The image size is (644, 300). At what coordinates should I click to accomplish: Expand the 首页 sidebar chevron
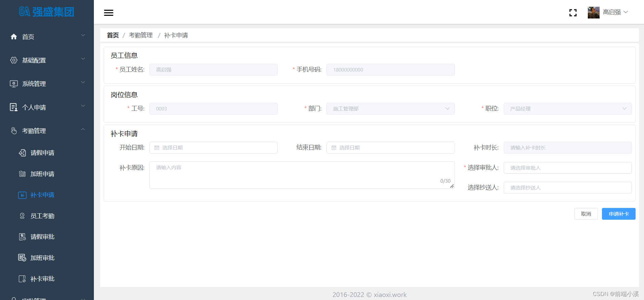pyautogui.click(x=83, y=35)
